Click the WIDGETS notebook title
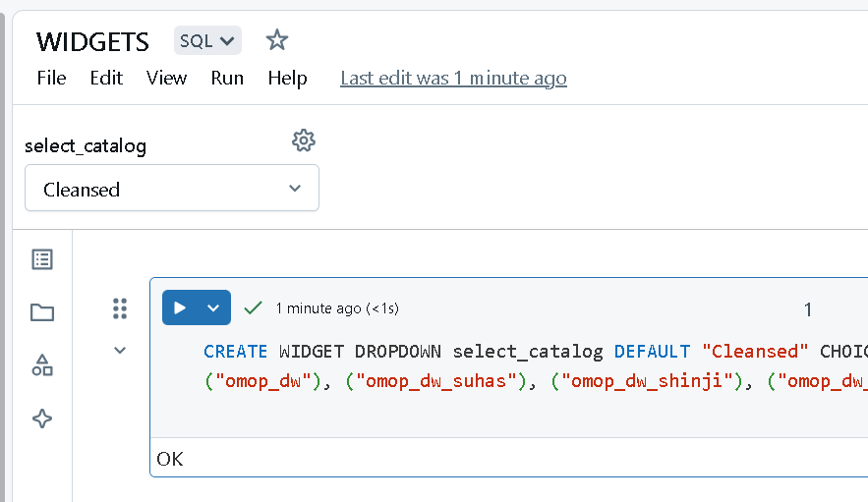 (93, 42)
